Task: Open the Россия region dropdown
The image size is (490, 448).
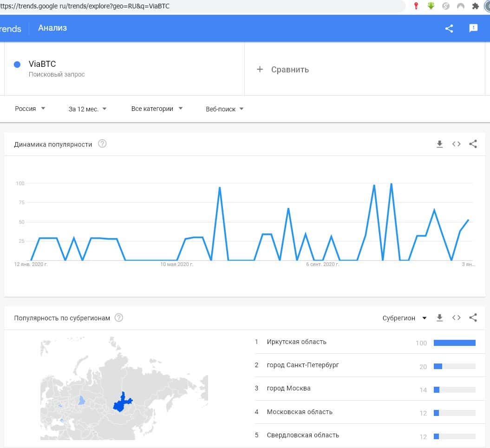Action: coord(30,109)
